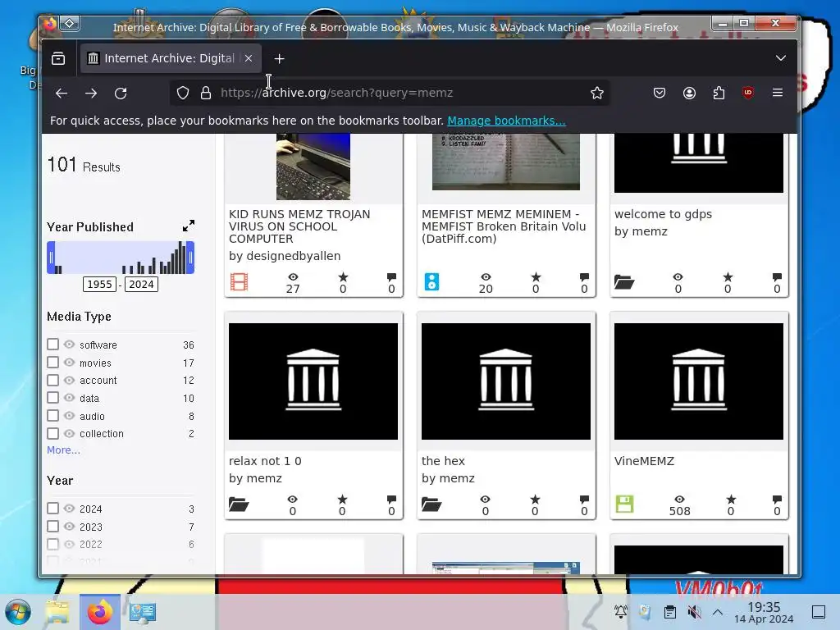Image resolution: width=840 pixels, height=630 pixels.
Task: Click the left handle of year range slider
Action: pyautogui.click(x=51, y=258)
